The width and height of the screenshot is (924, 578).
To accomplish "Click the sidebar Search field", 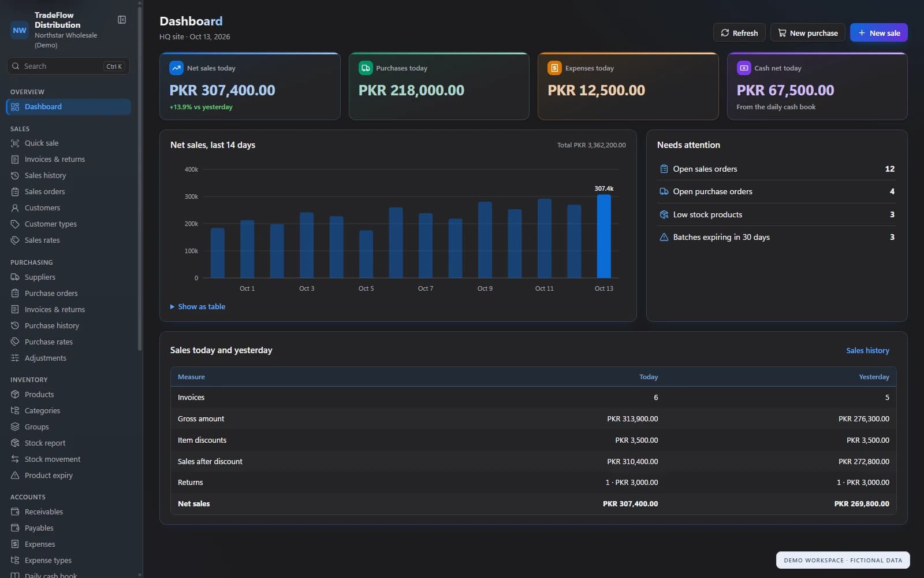I will point(68,66).
